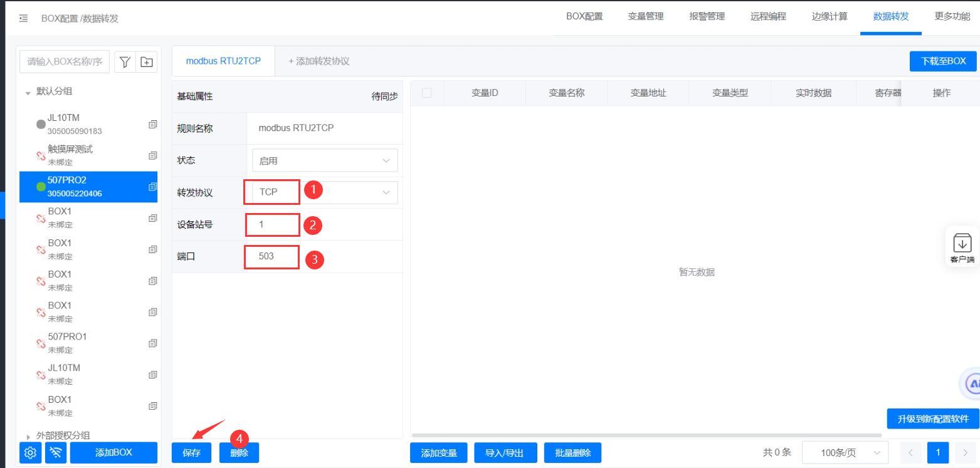Screen dimensions: 980x468
Task: Click the unbound link icon of 触摸屏测试
Action: [41, 155]
